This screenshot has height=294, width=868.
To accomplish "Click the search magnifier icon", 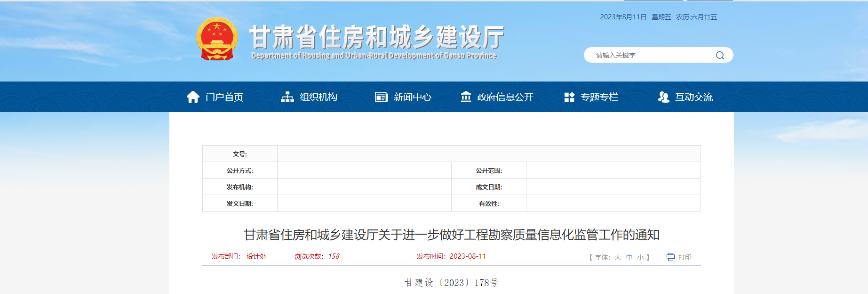I will pos(719,56).
